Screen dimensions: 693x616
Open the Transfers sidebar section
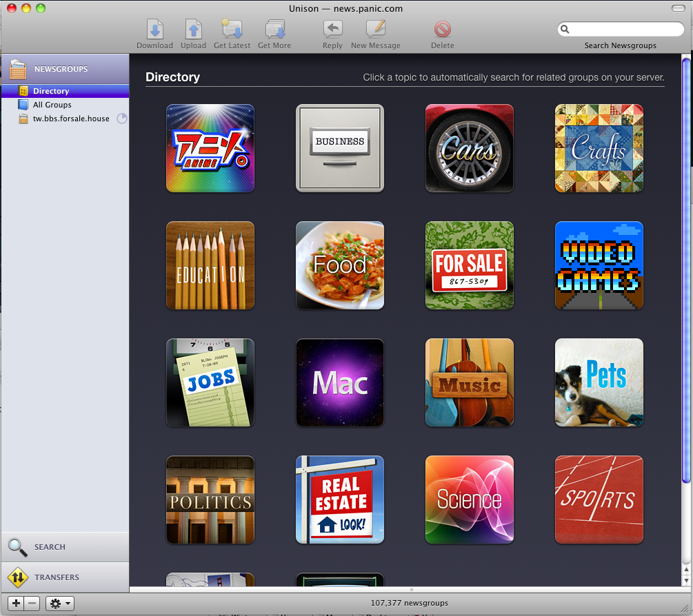[x=65, y=577]
